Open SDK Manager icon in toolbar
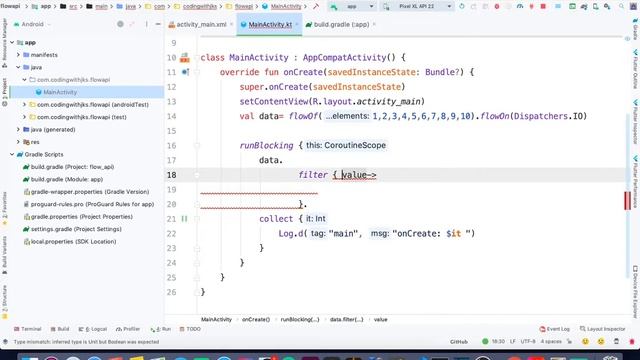640x360 pixels. click(607, 7)
